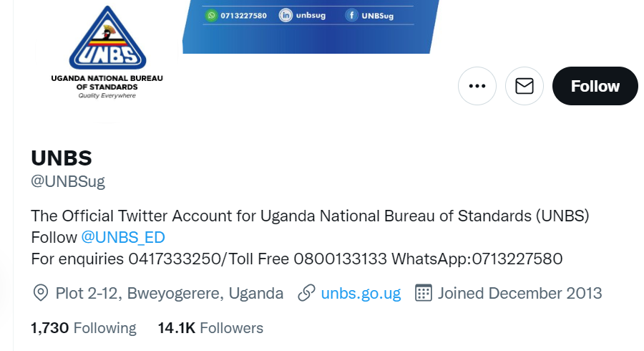The width and height of the screenshot is (644, 351).
Task: Click the Joined December 2013 text
Action: pos(519,293)
